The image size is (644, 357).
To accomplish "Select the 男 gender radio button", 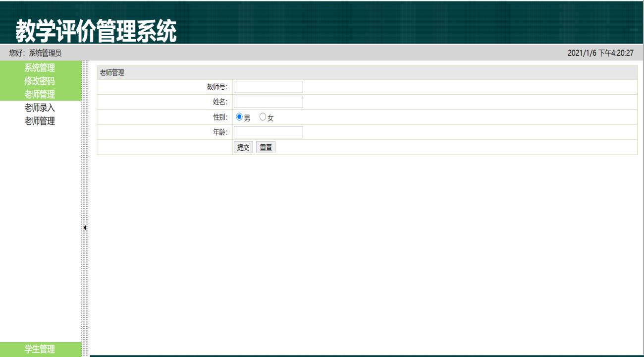I will coord(239,117).
